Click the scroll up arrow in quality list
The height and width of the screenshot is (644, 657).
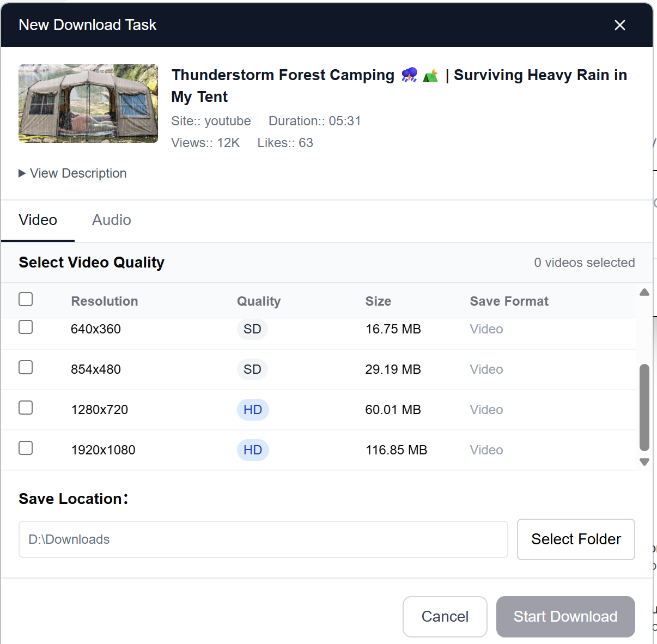tap(644, 293)
